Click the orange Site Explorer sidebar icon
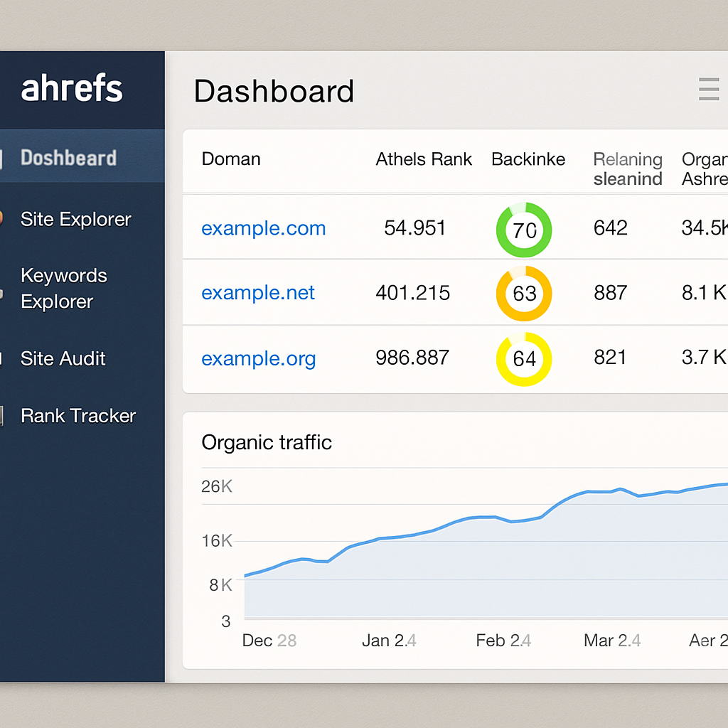This screenshot has width=728, height=728. 3,219
